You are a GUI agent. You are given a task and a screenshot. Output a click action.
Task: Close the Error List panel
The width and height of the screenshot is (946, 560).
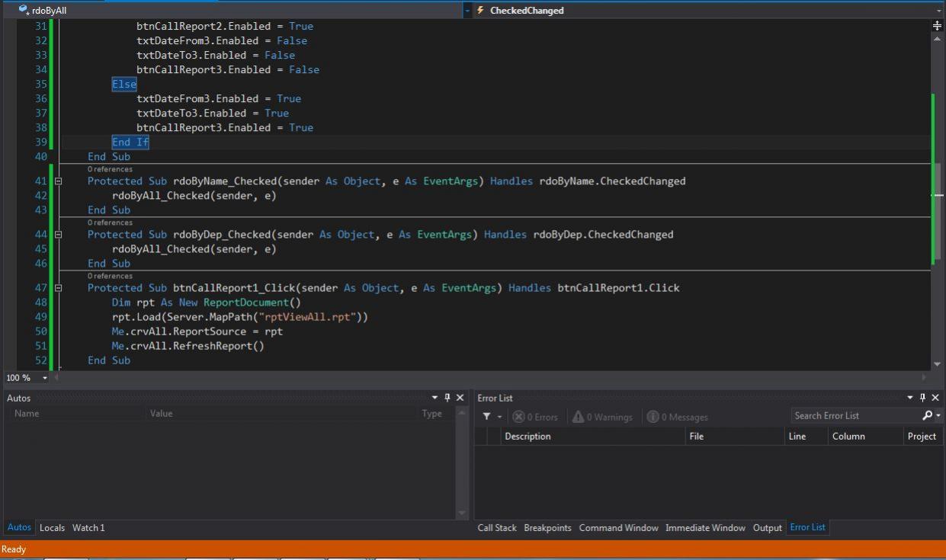(x=935, y=398)
